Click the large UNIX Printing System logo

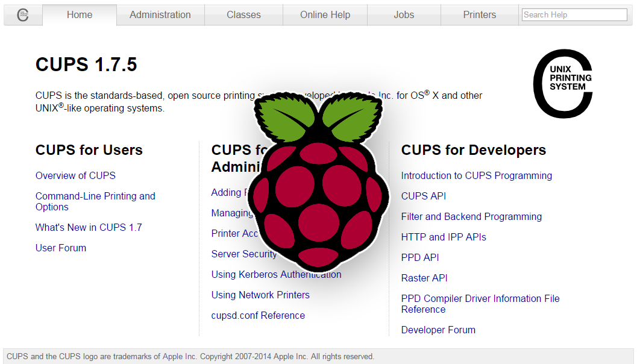[563, 84]
